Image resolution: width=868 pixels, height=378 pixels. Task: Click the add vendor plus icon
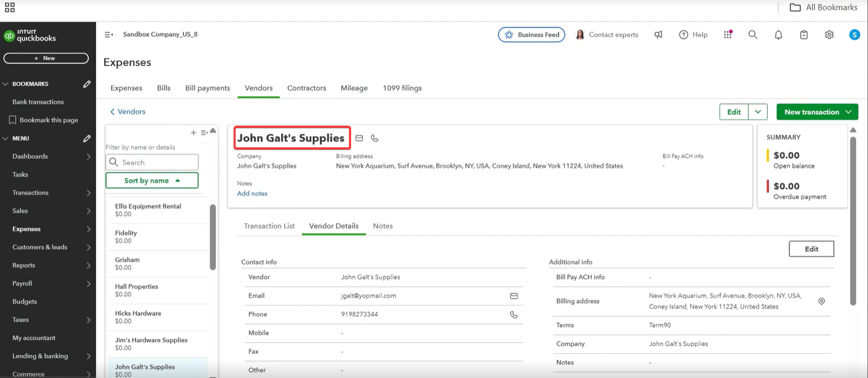(x=193, y=133)
